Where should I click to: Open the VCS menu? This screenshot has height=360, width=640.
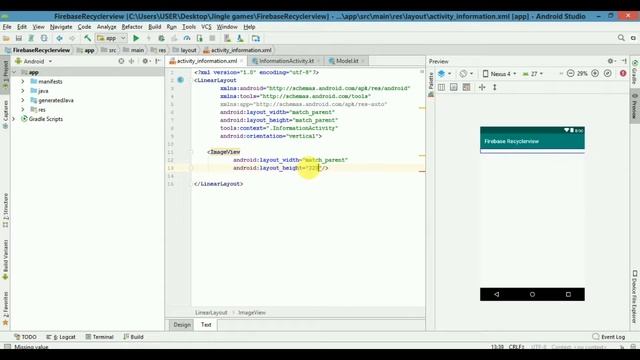click(206, 27)
